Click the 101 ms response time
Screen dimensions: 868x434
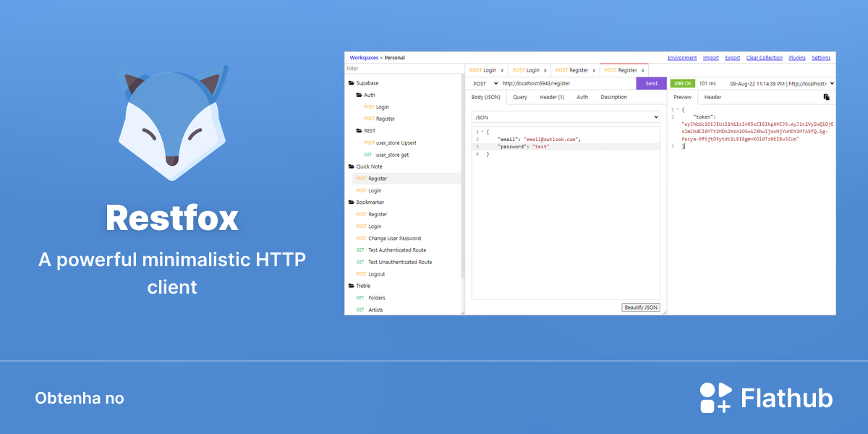coord(707,84)
